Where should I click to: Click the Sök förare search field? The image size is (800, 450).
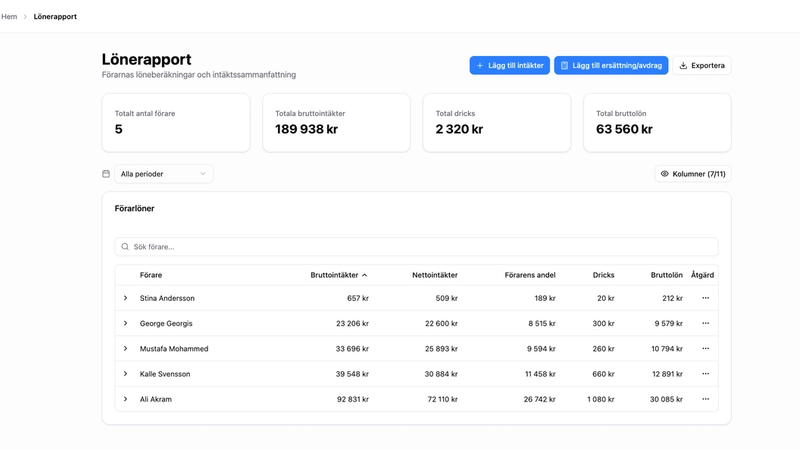coord(416,246)
